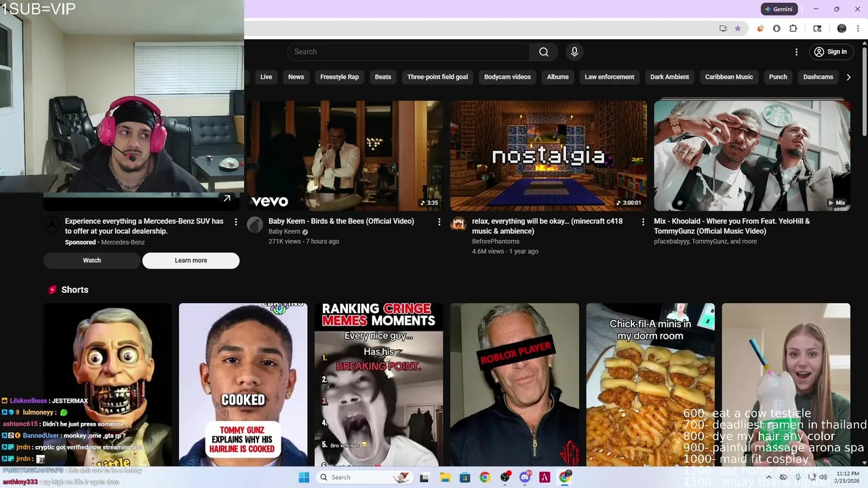Click the '271K views - 7 hours ago' text

click(304, 241)
